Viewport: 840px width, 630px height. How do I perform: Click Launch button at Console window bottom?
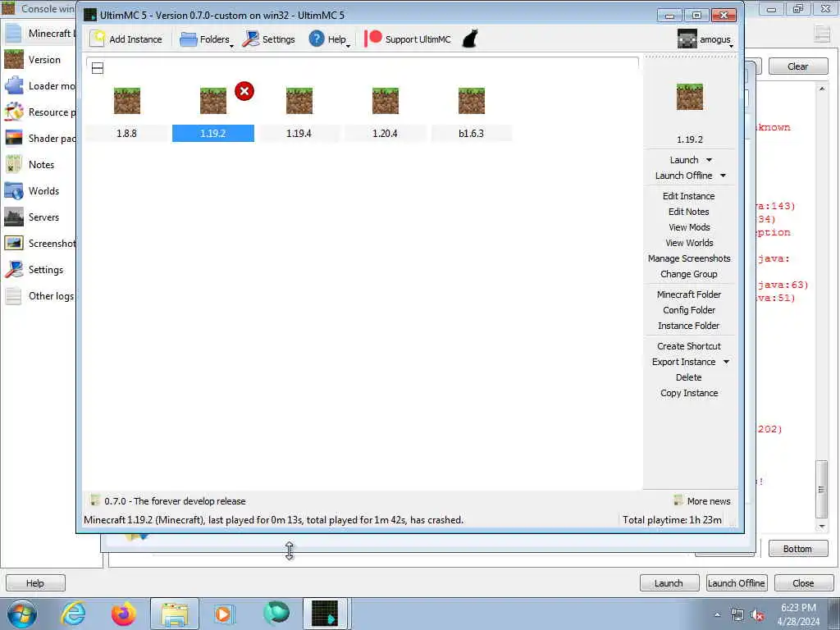(x=669, y=583)
